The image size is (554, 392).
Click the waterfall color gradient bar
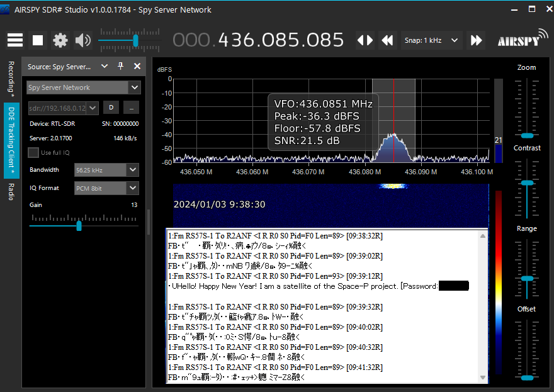pyautogui.click(x=498, y=282)
